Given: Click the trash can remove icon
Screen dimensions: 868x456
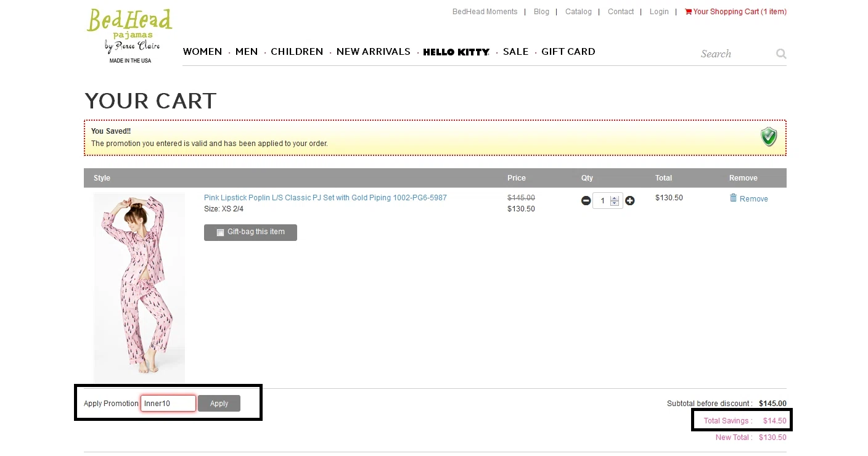Looking at the screenshot, I should tap(733, 198).
